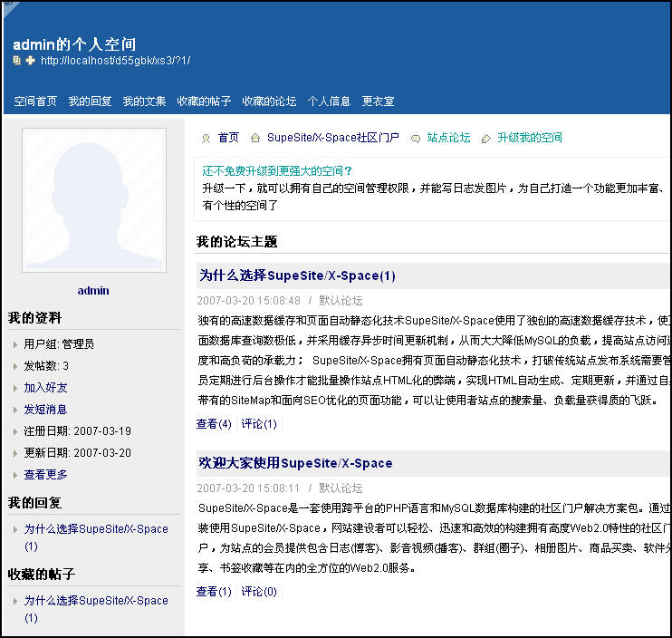This screenshot has height=638, width=672.
Task: Click the timestamp 2007-03-20 15:08:11
Action: (248, 488)
